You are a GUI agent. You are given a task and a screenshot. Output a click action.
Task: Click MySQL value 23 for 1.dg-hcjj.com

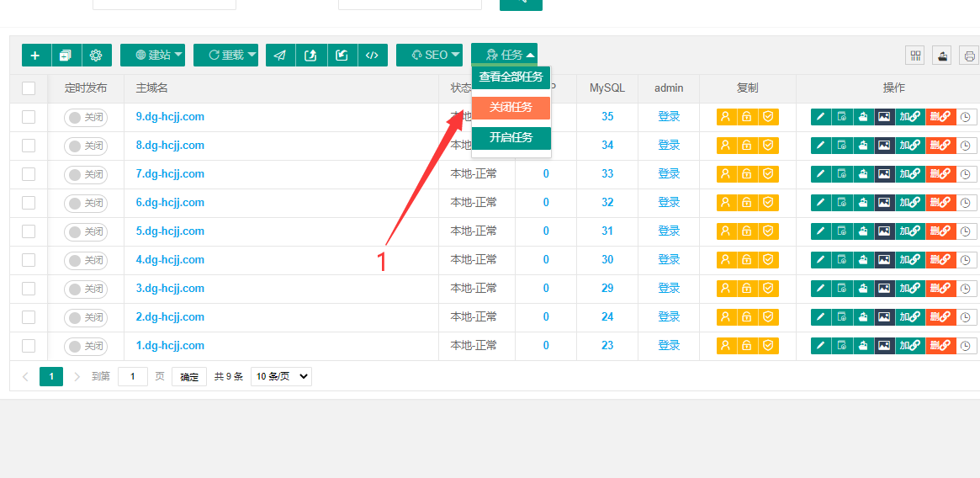pos(607,346)
